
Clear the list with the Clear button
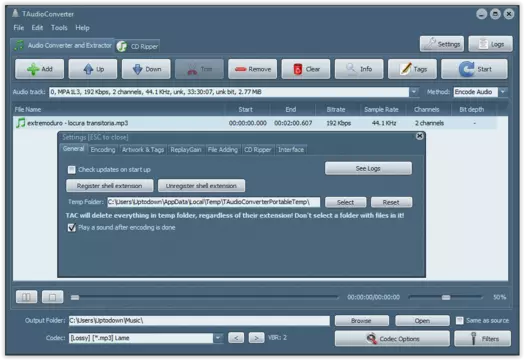coord(306,69)
